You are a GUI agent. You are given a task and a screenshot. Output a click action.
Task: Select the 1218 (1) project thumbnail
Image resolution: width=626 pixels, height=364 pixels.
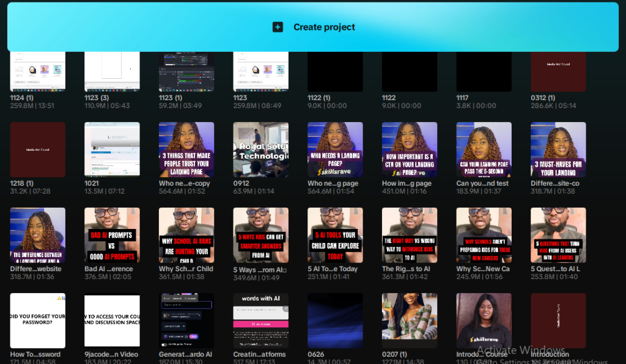(x=38, y=150)
